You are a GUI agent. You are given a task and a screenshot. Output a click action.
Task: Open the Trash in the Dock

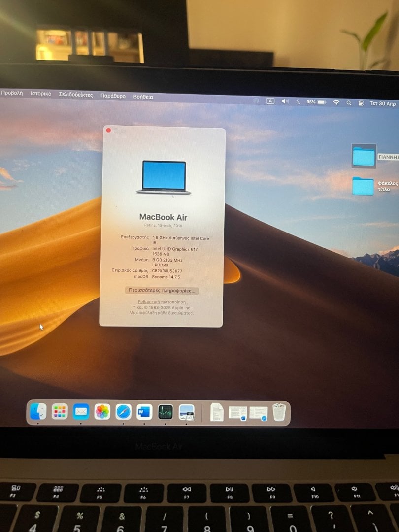279,412
